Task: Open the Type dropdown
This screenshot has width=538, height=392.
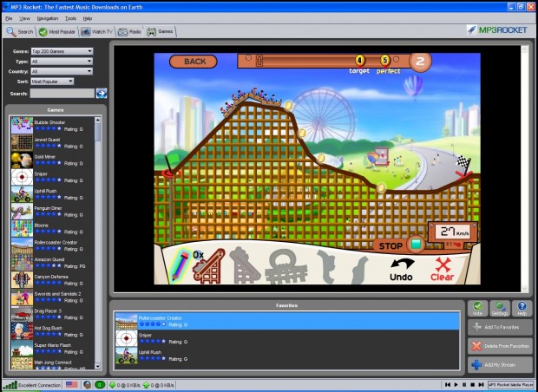Action: coord(62,61)
